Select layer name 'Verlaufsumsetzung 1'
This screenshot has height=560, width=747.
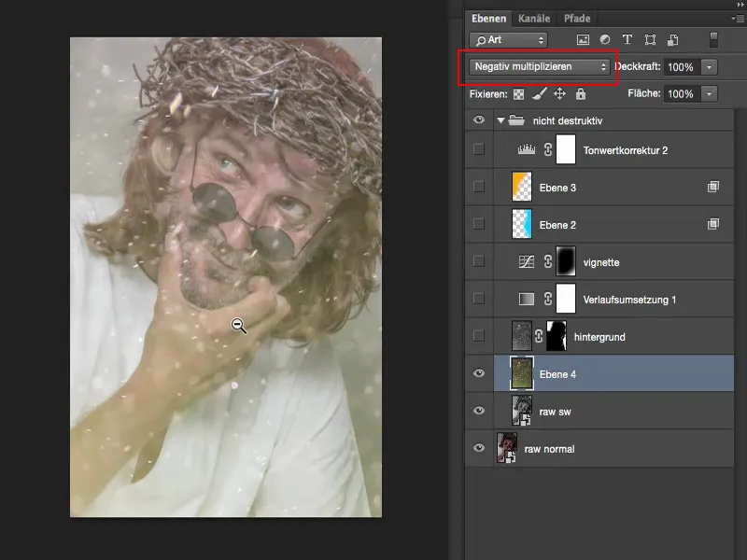pyautogui.click(x=629, y=300)
